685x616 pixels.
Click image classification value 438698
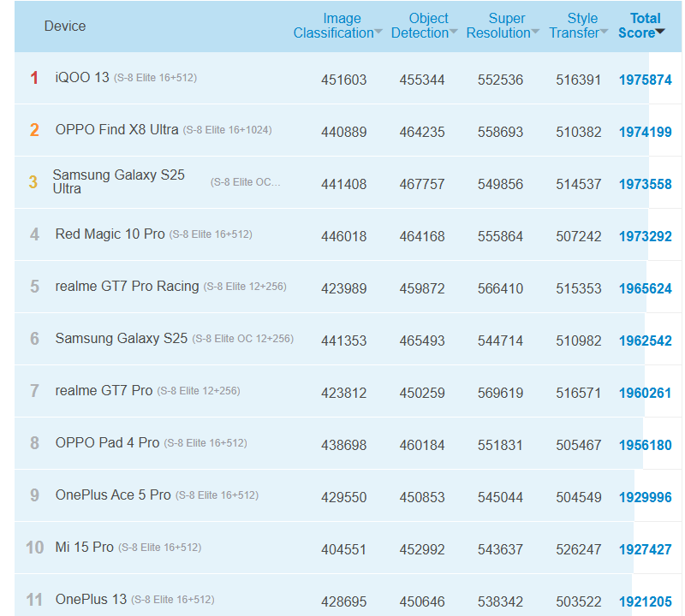[x=344, y=445]
